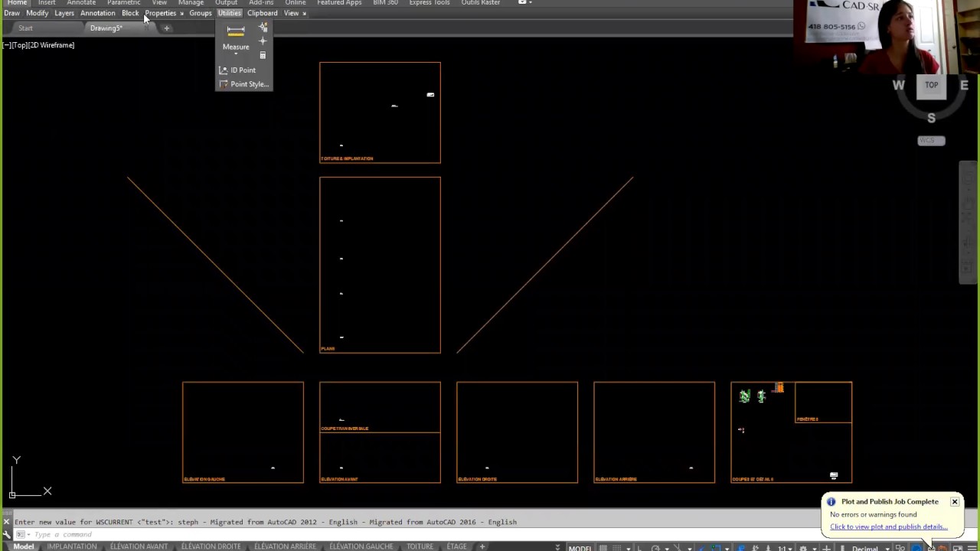The height and width of the screenshot is (551, 980).
Task: Click to view plot and publish details link
Action: click(888, 527)
